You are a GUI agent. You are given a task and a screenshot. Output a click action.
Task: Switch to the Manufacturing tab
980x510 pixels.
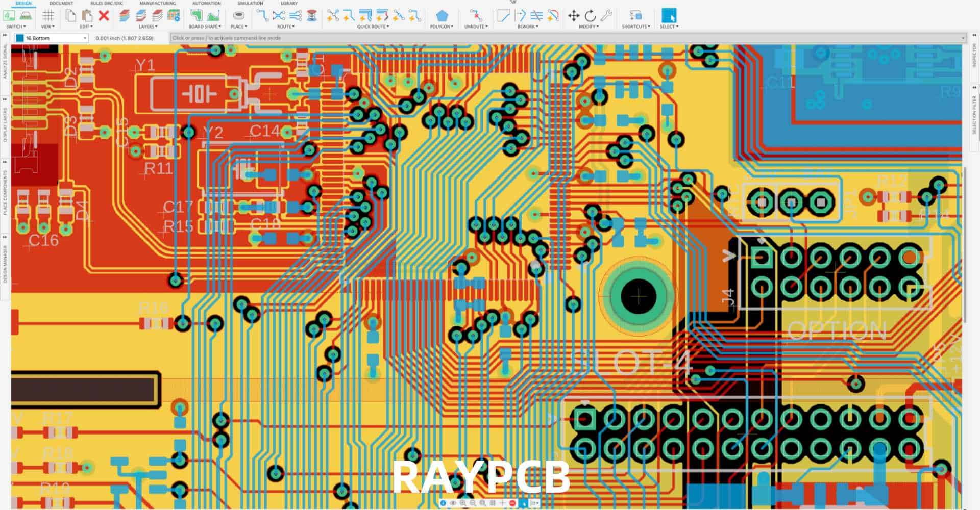point(157,3)
